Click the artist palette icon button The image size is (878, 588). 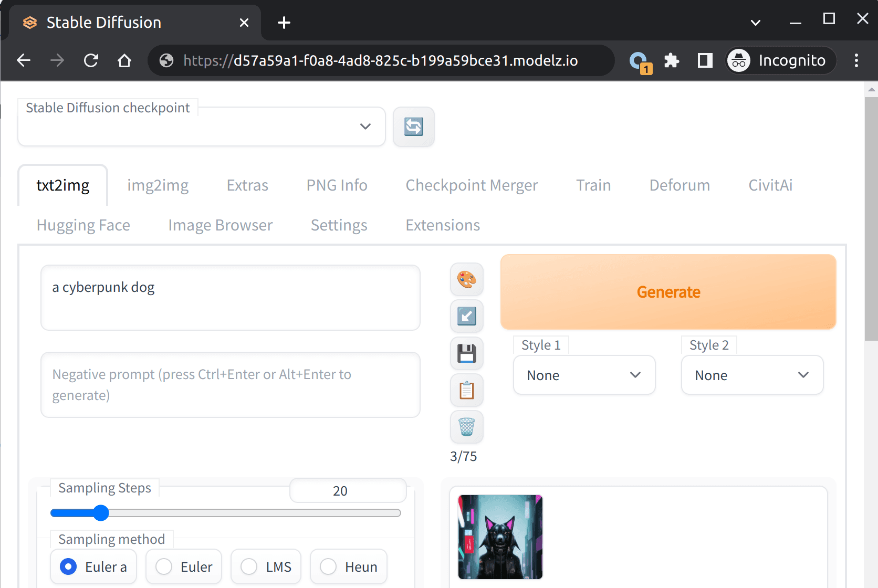pyautogui.click(x=467, y=279)
